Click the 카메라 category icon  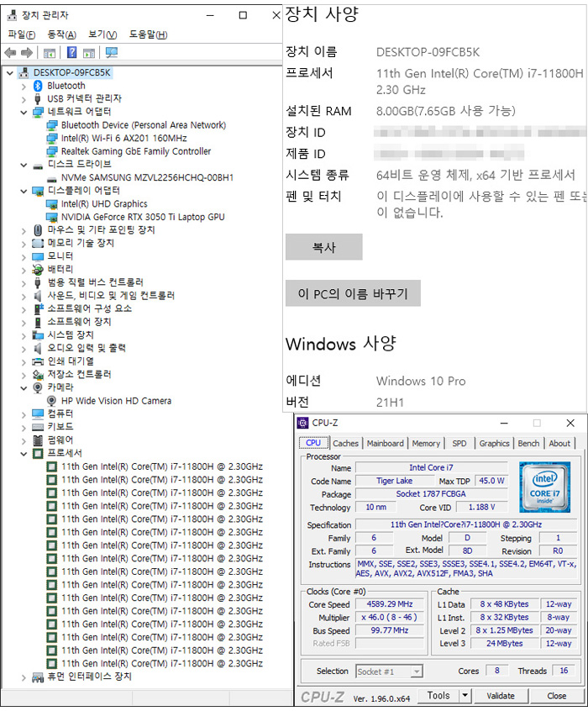coord(38,388)
